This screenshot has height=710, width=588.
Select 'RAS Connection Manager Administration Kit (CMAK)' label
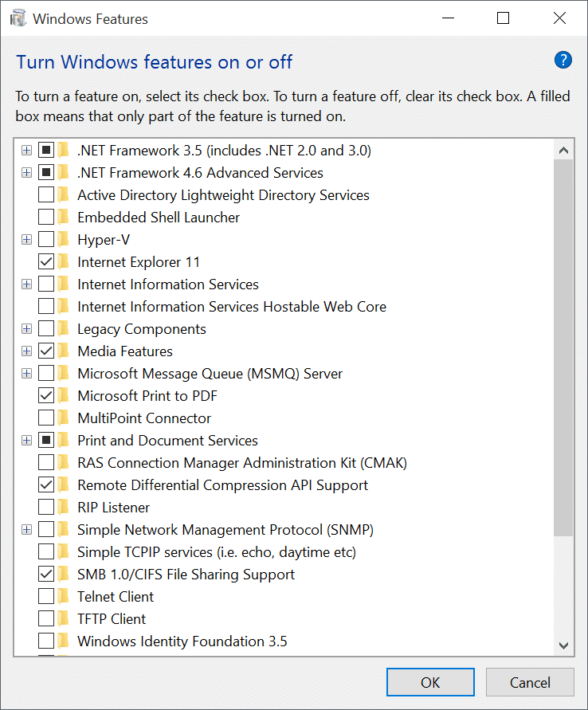click(242, 463)
